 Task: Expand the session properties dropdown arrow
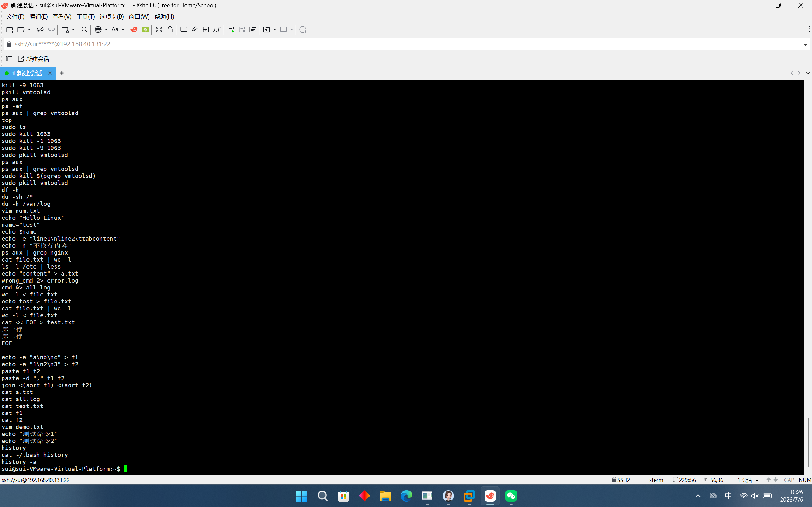(x=73, y=30)
